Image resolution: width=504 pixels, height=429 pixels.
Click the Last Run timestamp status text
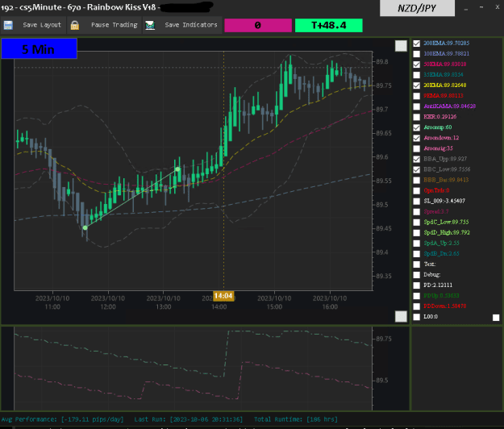tap(189, 419)
